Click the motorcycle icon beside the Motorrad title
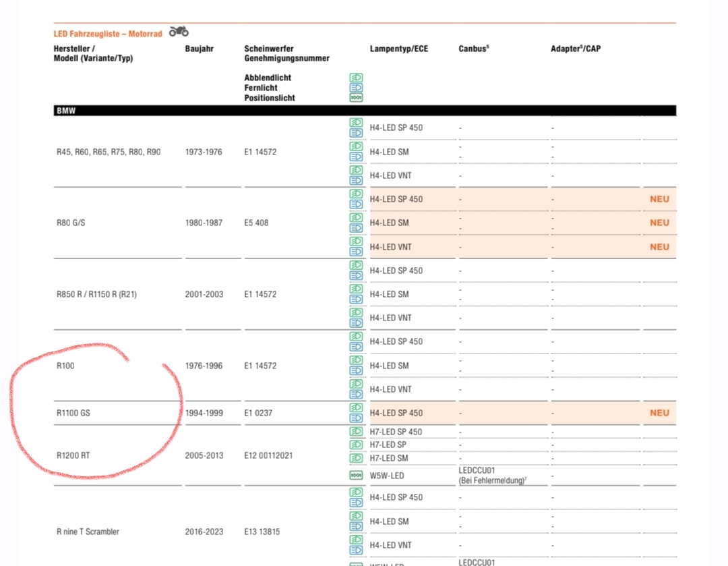 (179, 32)
